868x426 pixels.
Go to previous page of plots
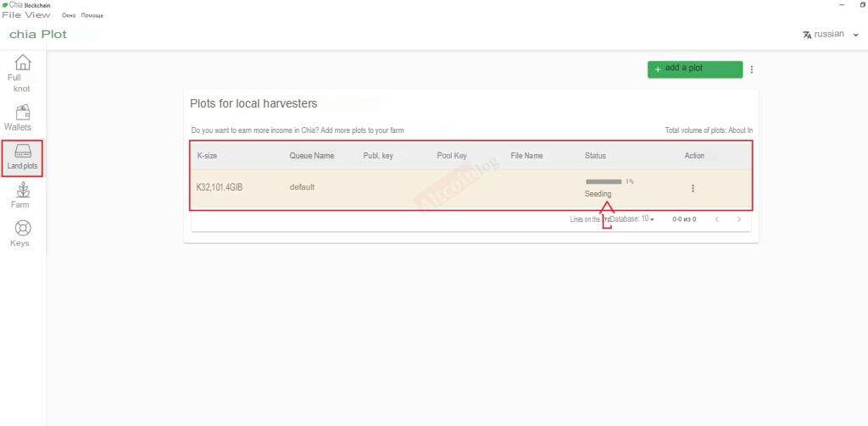717,219
